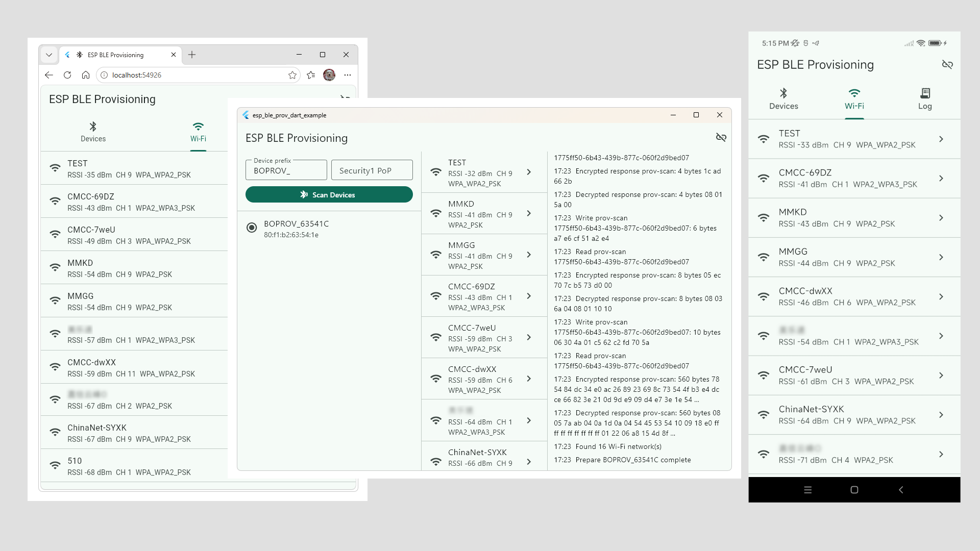Viewport: 980px width, 551px height.
Task: Open the browser tab list dropdown
Action: pyautogui.click(x=49, y=55)
